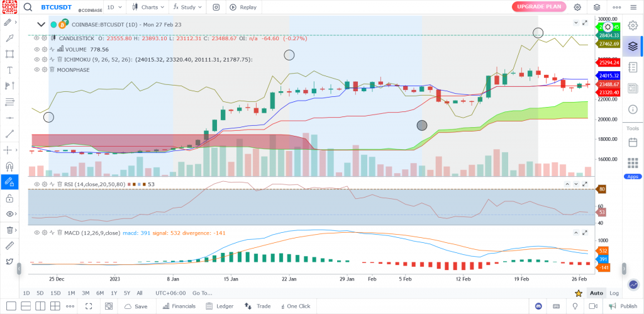644x314 pixels.
Task: Toggle hide-all-drawings eye in left toolbar
Action: coord(10,214)
